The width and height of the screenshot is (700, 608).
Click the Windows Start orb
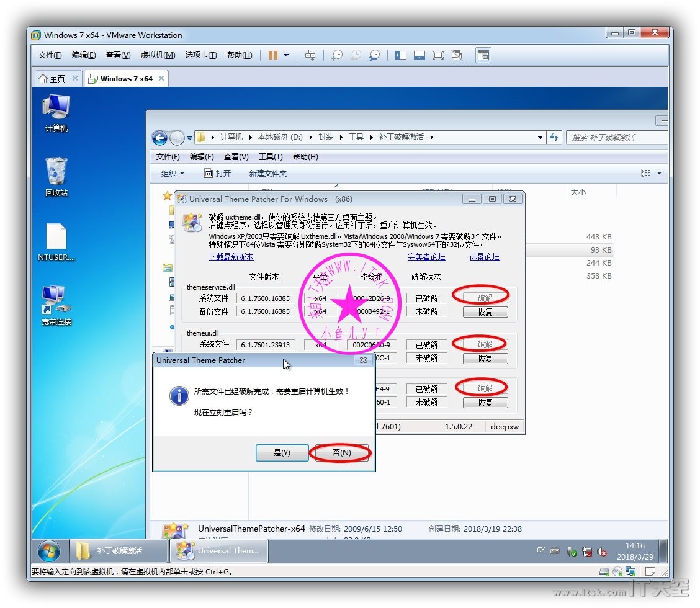point(49,551)
